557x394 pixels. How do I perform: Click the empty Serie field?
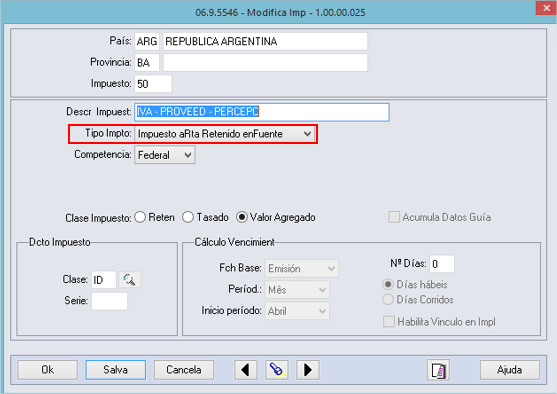click(x=109, y=301)
